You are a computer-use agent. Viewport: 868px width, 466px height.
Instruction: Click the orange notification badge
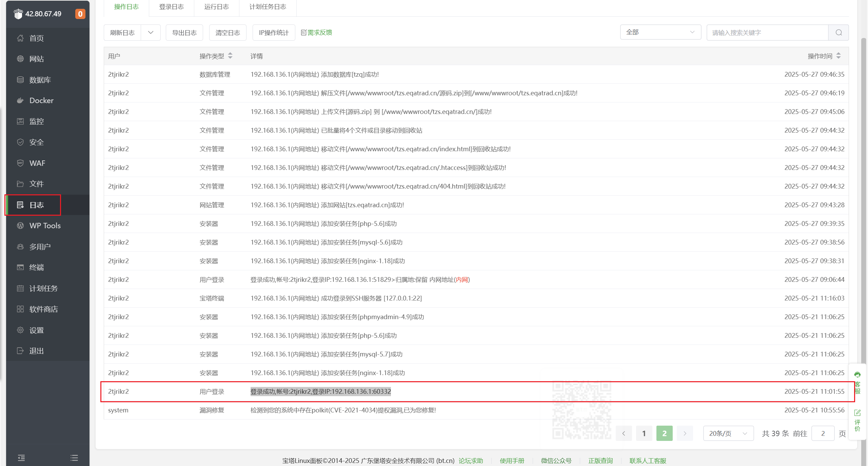80,14
